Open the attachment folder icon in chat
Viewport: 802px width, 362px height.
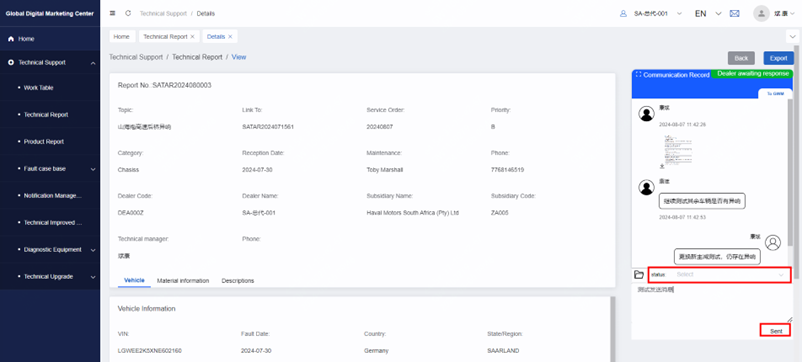[639, 275]
